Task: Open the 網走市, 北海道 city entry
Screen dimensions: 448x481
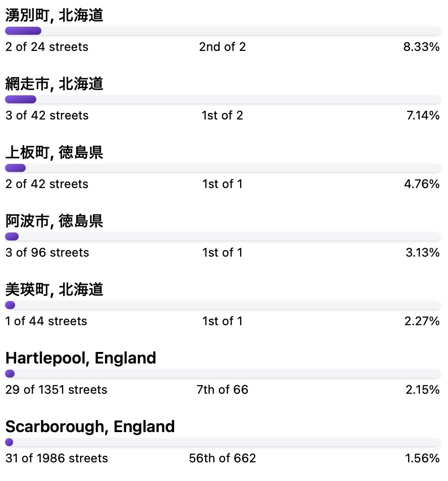Action: [54, 84]
